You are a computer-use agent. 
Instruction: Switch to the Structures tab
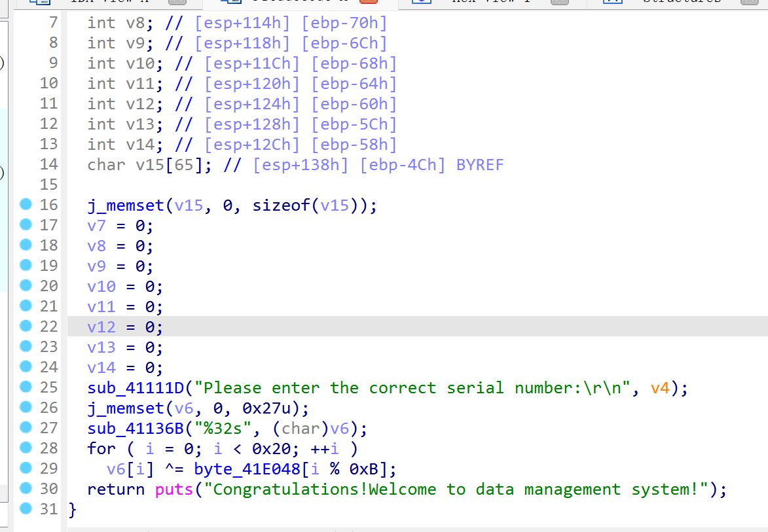[x=681, y=2]
